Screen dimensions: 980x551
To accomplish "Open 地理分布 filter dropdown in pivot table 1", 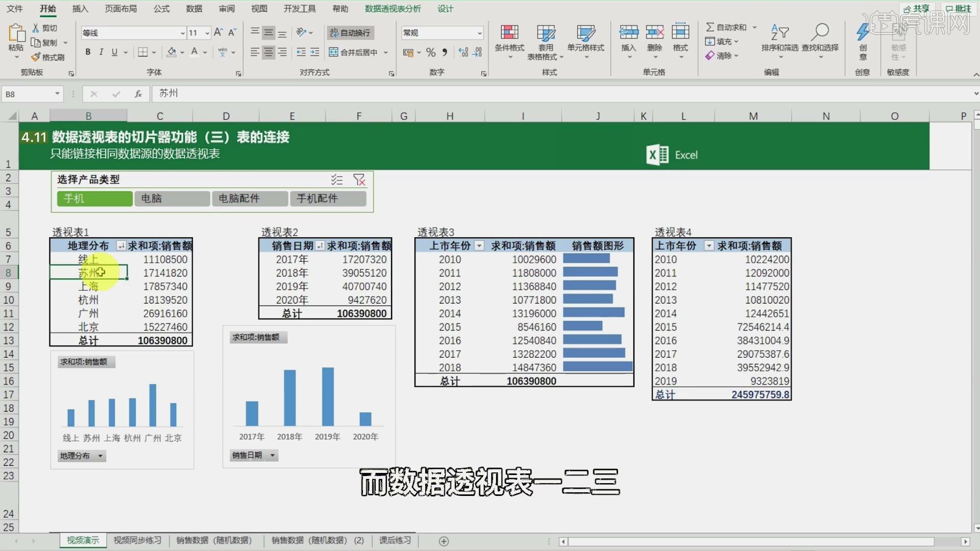I will 121,246.
